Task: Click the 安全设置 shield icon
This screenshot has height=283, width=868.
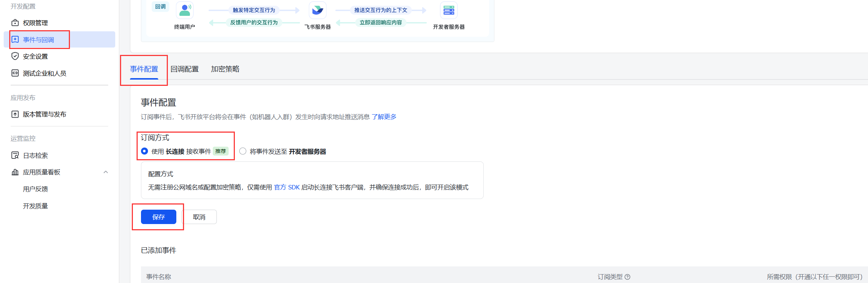Action: pos(15,56)
